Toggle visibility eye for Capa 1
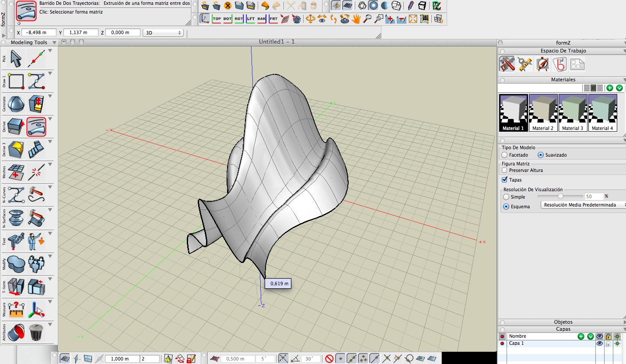This screenshot has height=364, width=626. tap(599, 343)
